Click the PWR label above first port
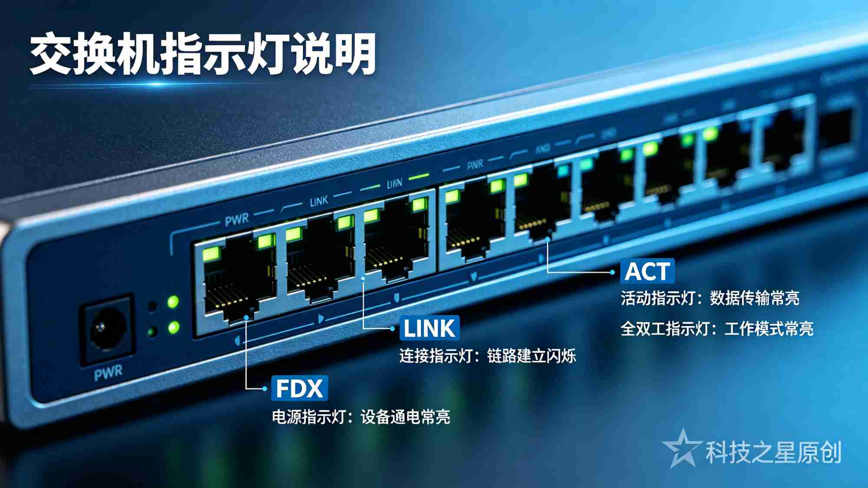This screenshot has height=488, width=868. point(237,219)
